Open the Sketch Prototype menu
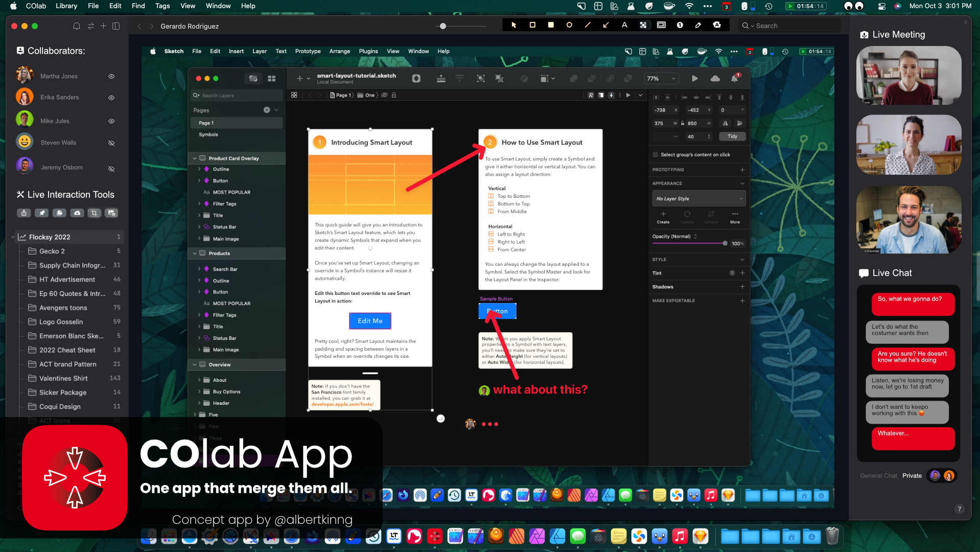980x552 pixels. (308, 51)
